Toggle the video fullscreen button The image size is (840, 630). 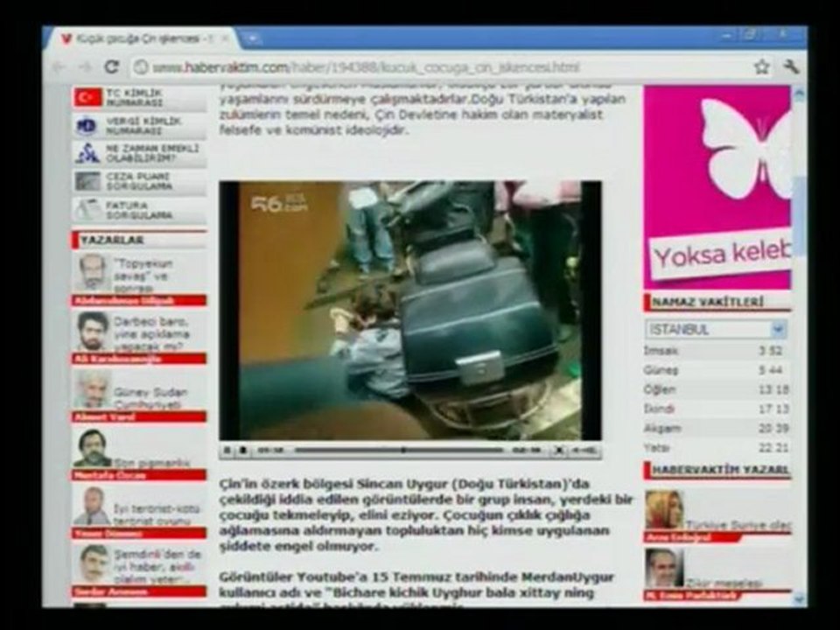[558, 451]
